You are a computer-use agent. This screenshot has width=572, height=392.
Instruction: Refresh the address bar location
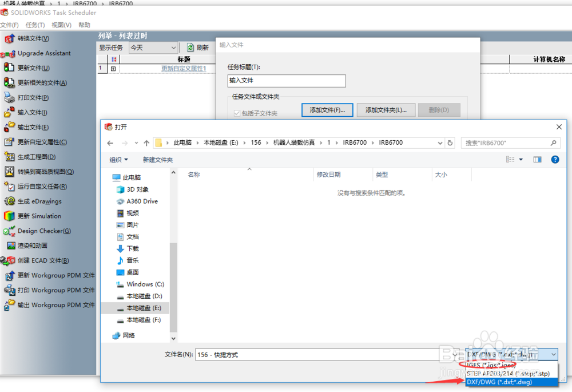click(x=450, y=143)
